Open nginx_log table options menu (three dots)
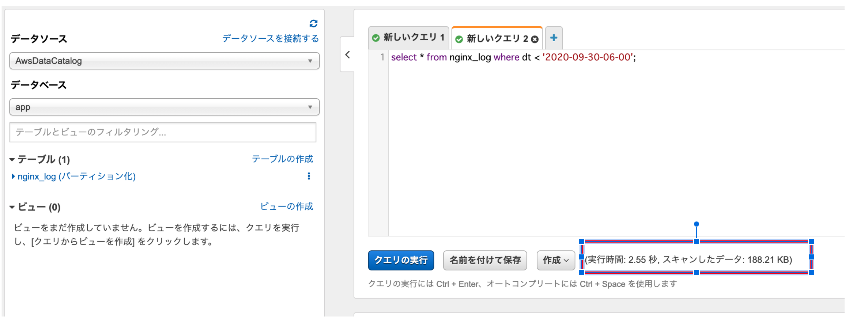Image resolution: width=868 pixels, height=326 pixels. (309, 176)
